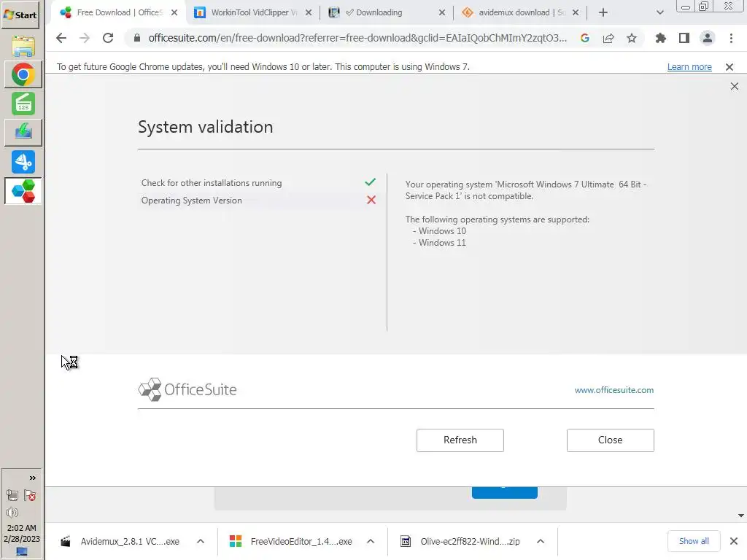
Task: Go back to the previous page
Action: pos(61,38)
